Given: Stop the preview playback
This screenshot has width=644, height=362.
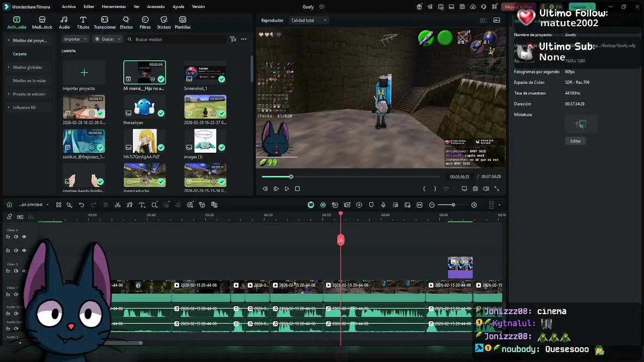Looking at the screenshot, I should [297, 189].
